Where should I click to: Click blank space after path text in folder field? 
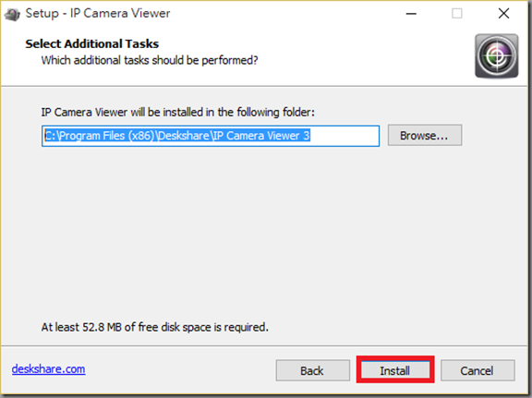tap(345, 136)
